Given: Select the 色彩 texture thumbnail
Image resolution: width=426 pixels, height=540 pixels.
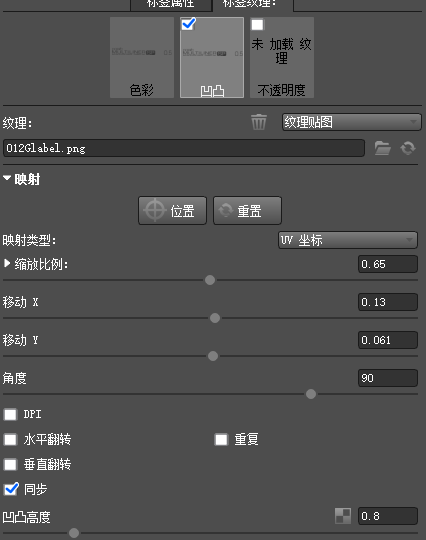Looking at the screenshot, I should click(x=142, y=58).
